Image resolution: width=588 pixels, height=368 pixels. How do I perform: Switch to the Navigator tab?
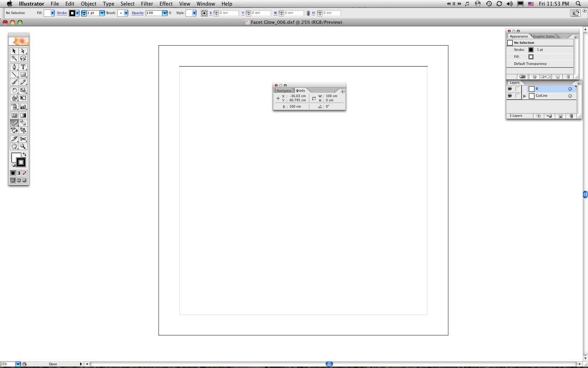coord(284,91)
